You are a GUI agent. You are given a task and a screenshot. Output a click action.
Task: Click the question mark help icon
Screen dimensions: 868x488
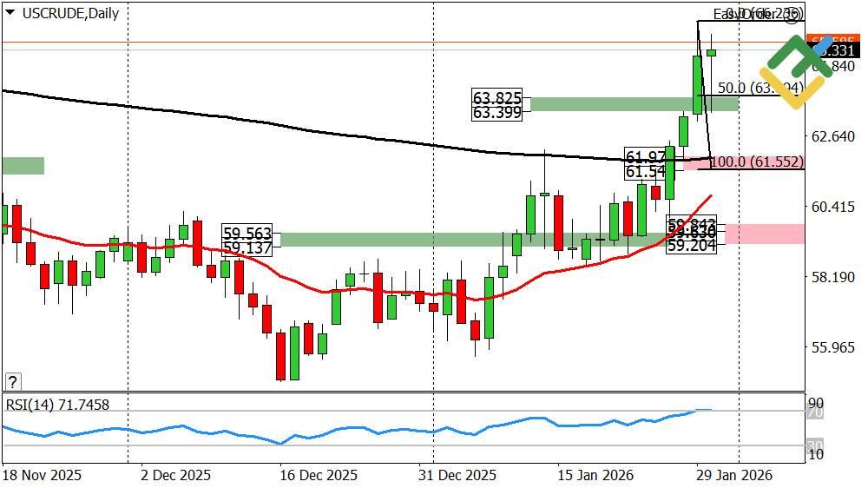pos(12,381)
